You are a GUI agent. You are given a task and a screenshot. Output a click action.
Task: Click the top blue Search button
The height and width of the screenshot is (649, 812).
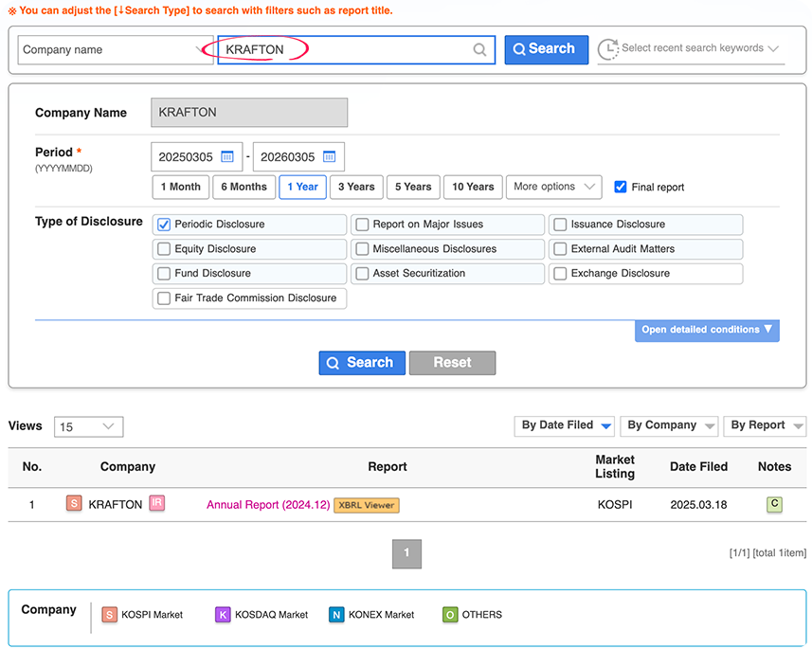547,49
